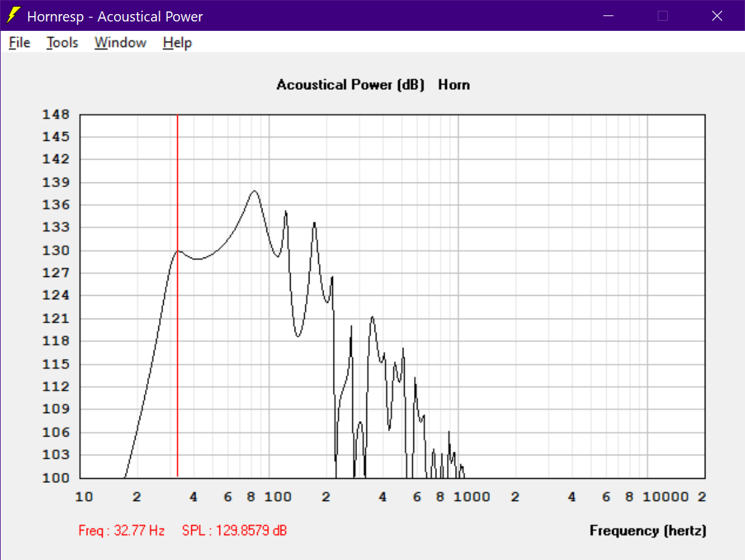Click the 'SPL : 129.8579 dB' readout

click(x=234, y=530)
